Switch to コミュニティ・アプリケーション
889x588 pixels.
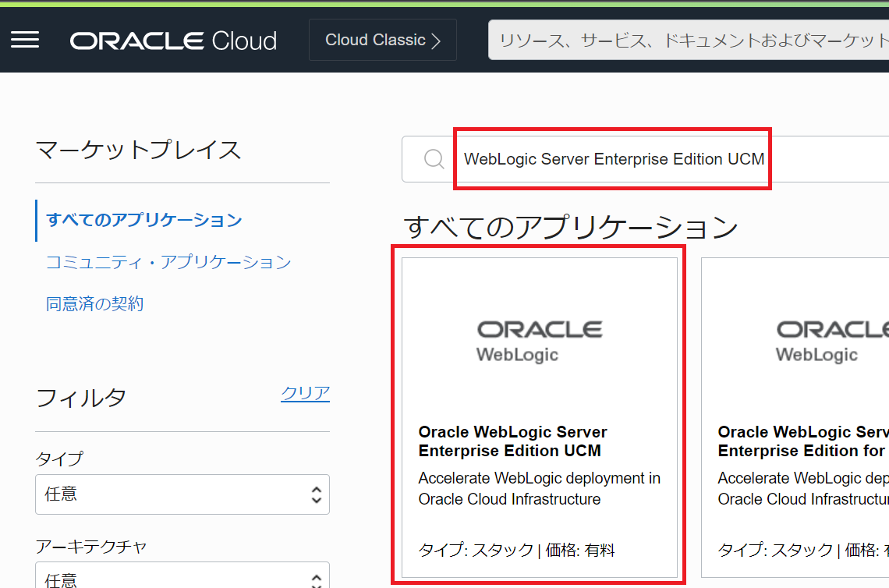[168, 262]
